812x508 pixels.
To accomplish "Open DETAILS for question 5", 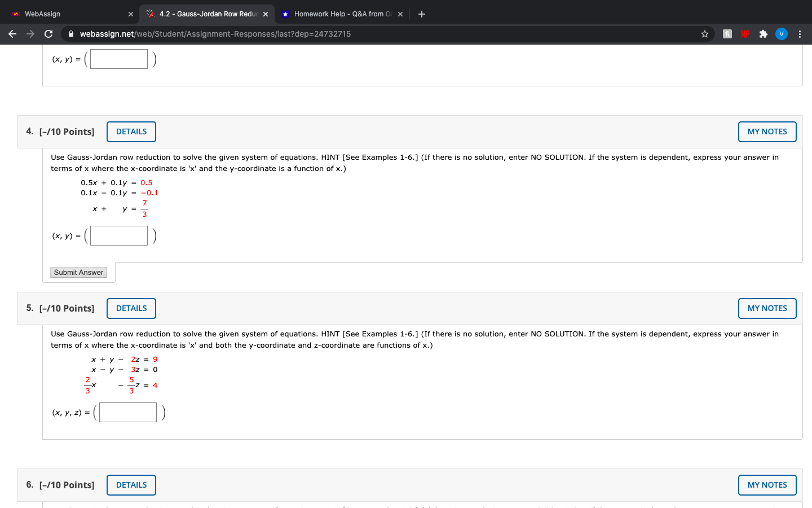I will (x=131, y=308).
